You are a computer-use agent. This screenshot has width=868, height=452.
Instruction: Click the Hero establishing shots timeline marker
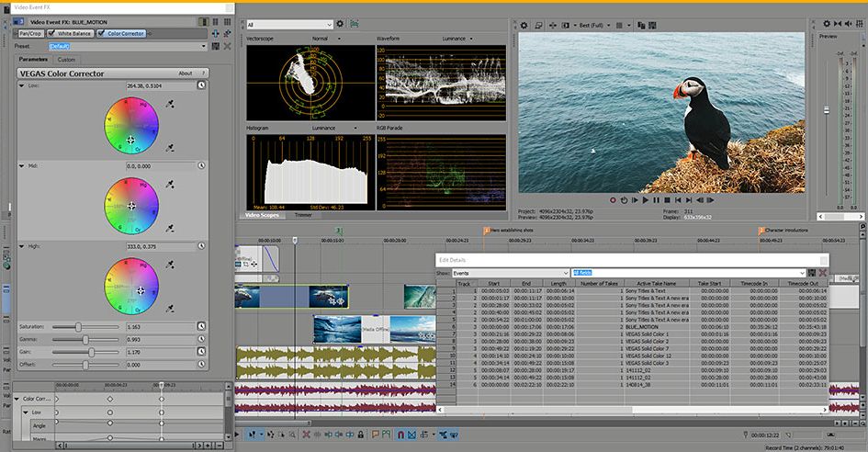coord(487,231)
